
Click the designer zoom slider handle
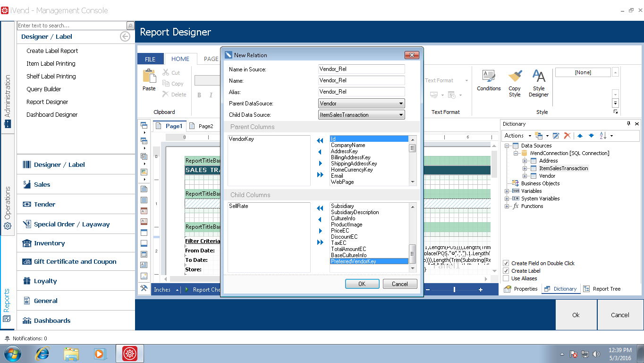tap(454, 290)
